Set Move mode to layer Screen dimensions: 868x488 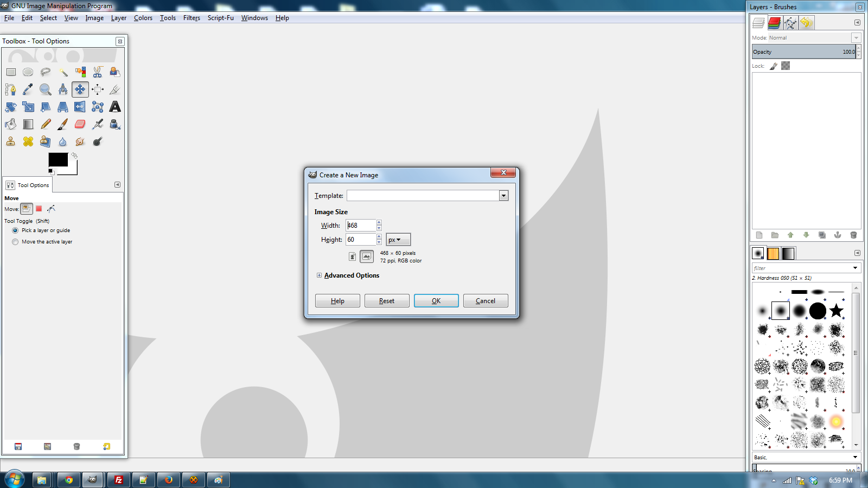click(x=27, y=209)
